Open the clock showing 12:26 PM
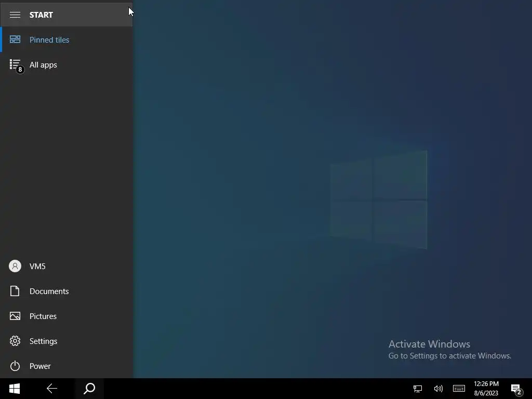The width and height of the screenshot is (532, 399). coord(486,389)
